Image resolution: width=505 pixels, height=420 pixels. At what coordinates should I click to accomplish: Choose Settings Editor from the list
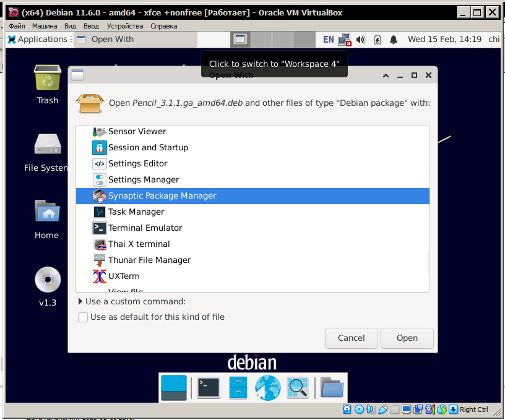point(253,164)
